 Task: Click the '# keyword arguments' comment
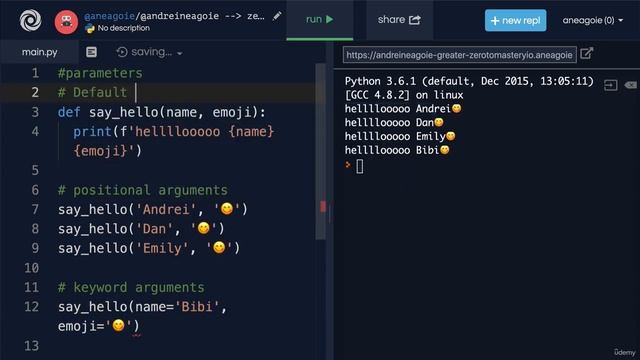[x=131, y=287]
